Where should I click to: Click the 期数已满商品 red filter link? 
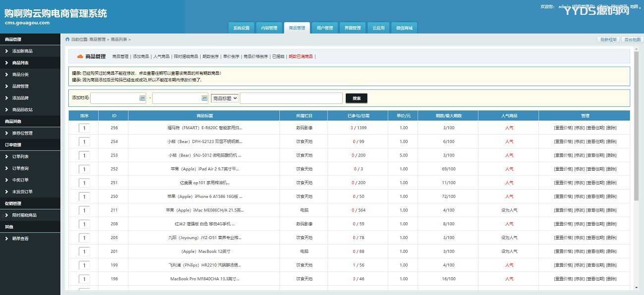(301, 56)
